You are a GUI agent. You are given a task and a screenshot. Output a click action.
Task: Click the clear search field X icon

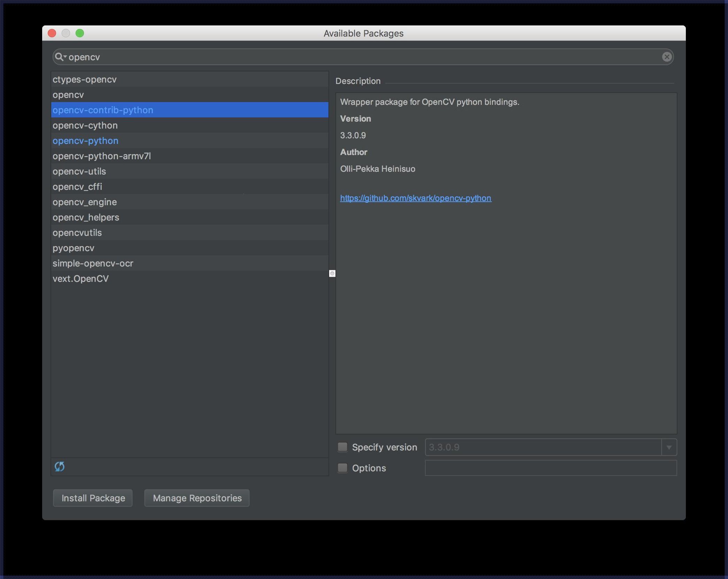[x=667, y=56]
